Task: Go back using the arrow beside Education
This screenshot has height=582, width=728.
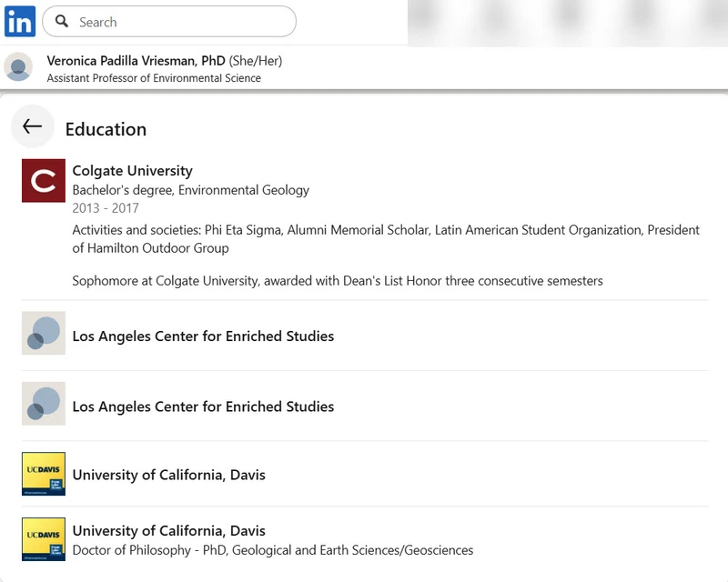Action: click(x=33, y=126)
